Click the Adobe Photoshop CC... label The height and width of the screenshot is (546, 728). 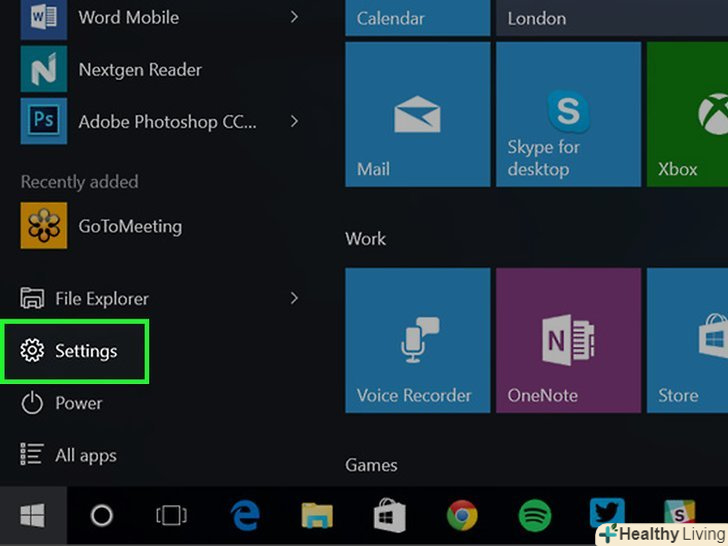click(167, 122)
